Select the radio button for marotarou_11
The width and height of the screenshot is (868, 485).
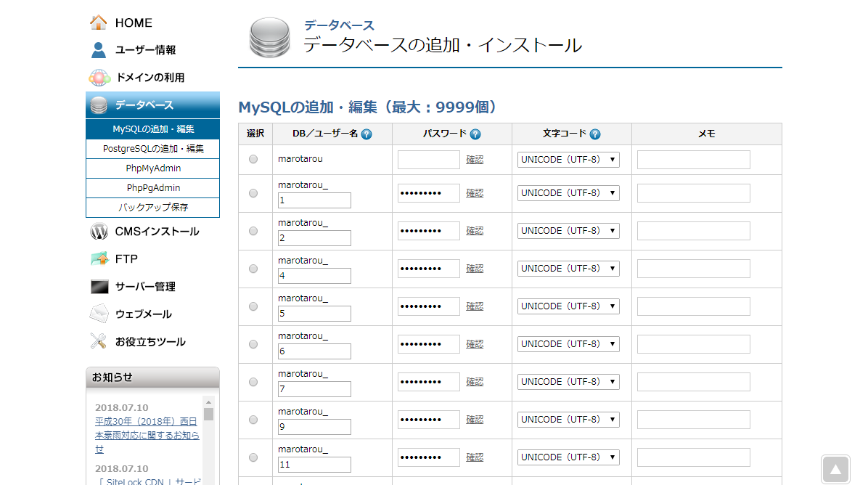[x=253, y=457]
